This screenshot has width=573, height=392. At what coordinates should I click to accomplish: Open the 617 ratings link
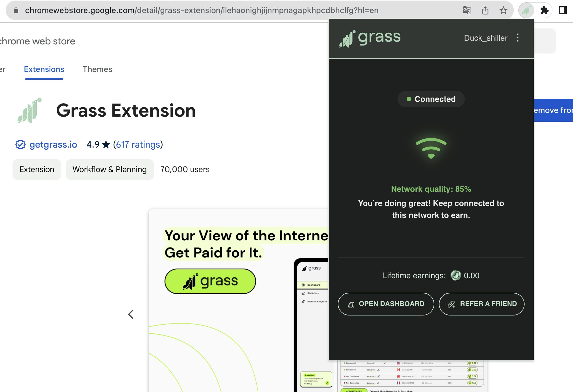(x=138, y=145)
